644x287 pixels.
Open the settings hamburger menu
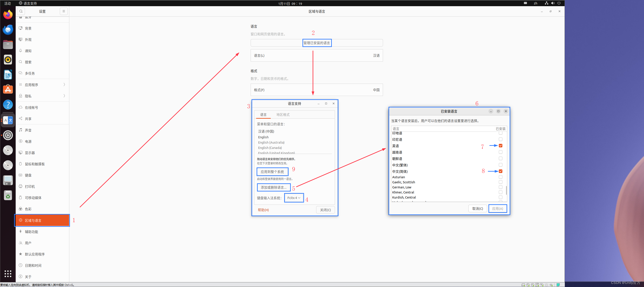64,11
